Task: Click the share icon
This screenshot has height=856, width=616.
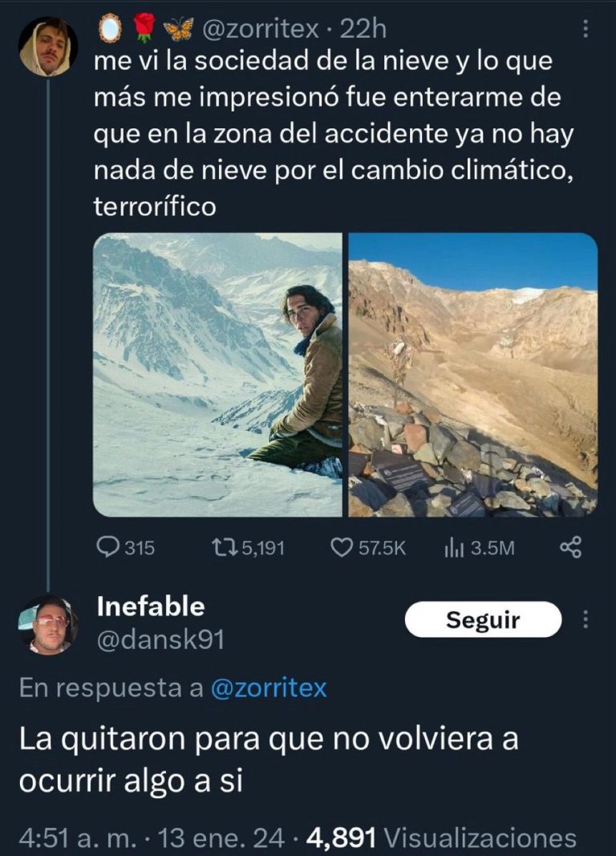Action: 569,547
